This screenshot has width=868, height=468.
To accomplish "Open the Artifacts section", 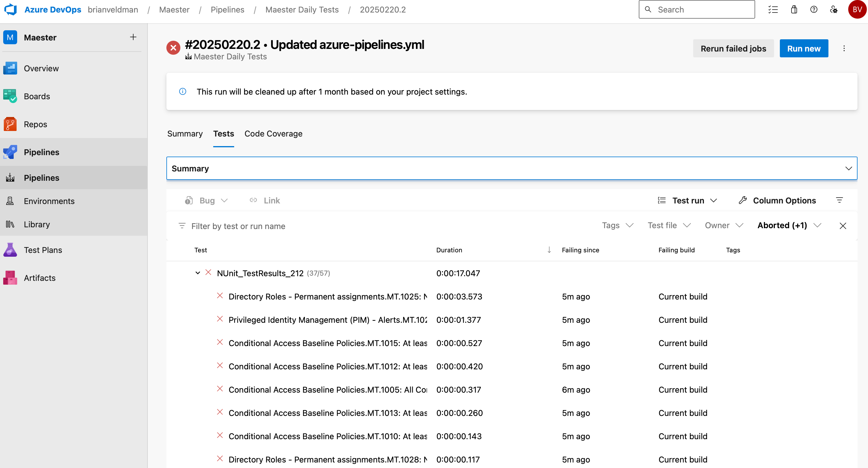I will point(40,278).
